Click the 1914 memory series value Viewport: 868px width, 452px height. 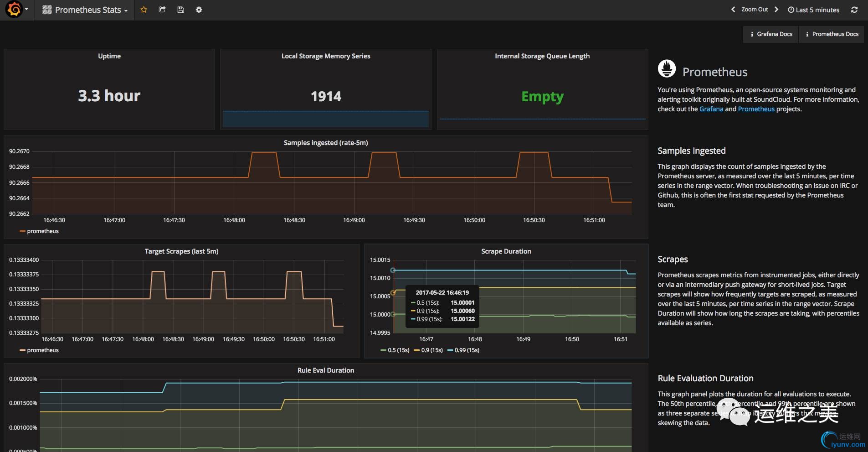tap(326, 96)
